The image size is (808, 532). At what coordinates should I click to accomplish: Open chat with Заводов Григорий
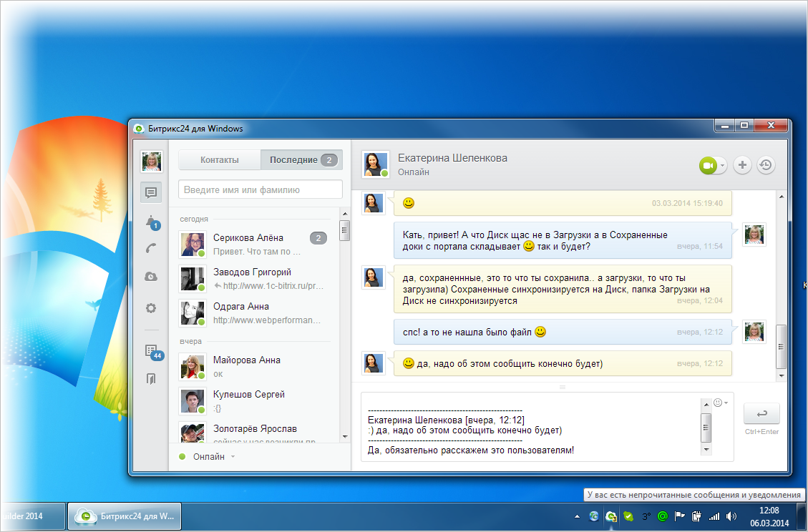point(255,279)
